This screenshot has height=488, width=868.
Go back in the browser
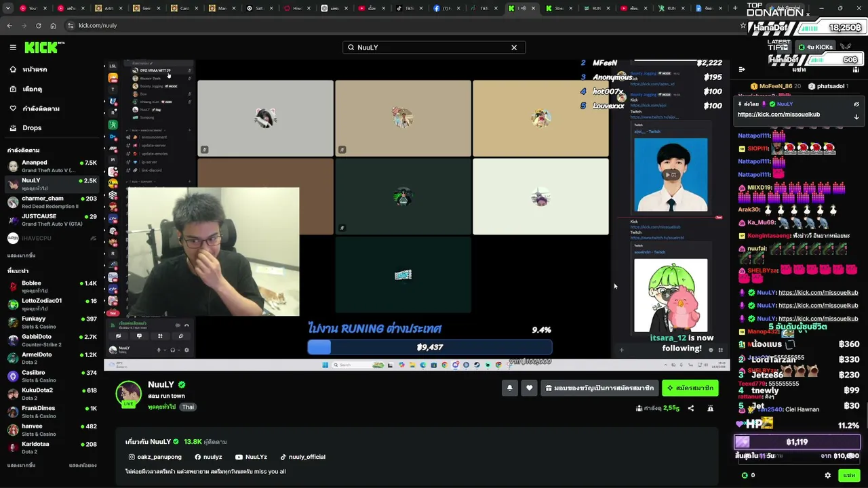pyautogui.click(x=9, y=26)
